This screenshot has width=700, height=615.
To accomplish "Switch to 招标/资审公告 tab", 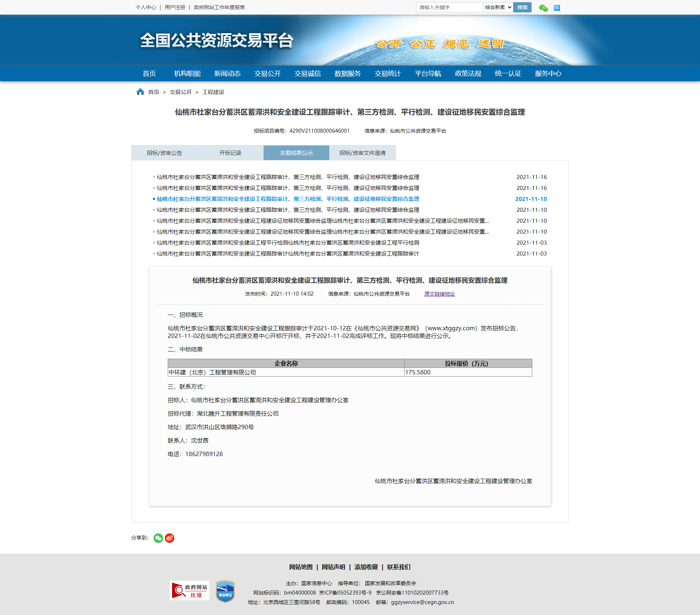I will coord(164,153).
